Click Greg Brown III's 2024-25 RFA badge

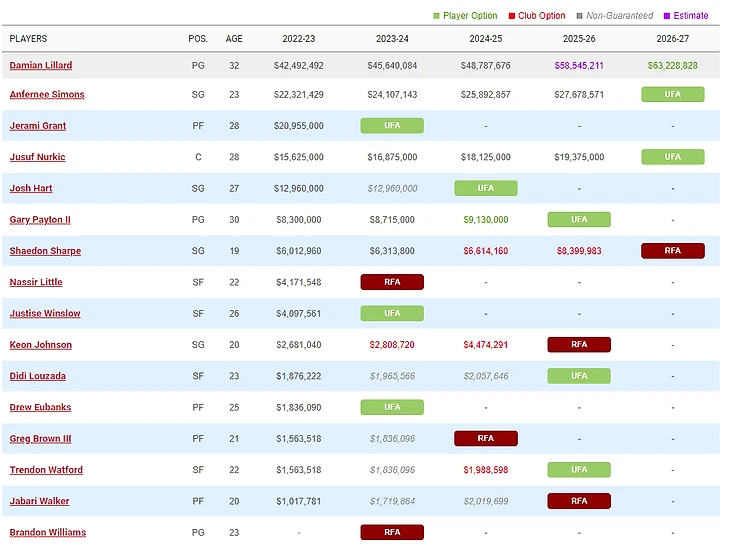[x=486, y=438]
